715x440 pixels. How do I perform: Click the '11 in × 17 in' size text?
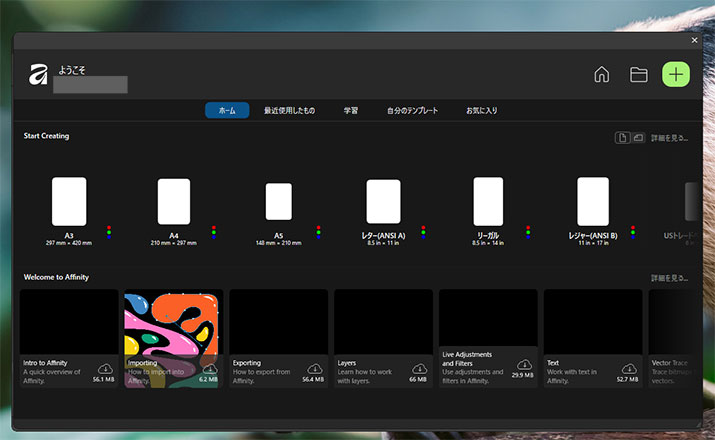593,243
